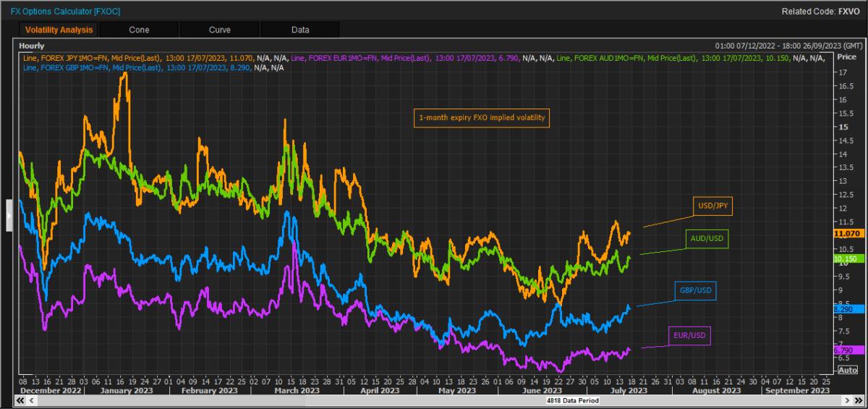The width and height of the screenshot is (868, 409).
Task: Select the FOREX GBP1MO=FN legend entry
Action: [153, 67]
